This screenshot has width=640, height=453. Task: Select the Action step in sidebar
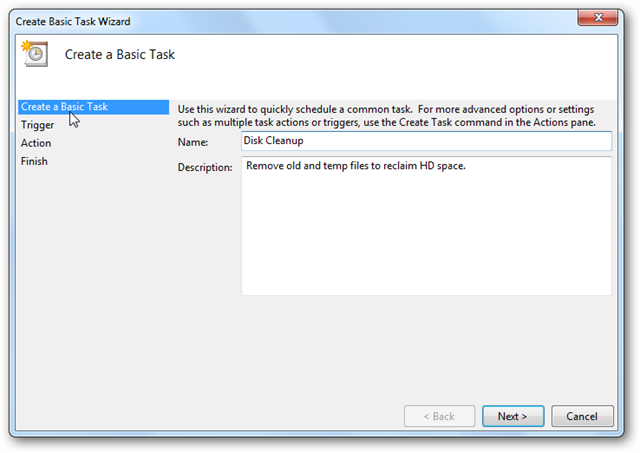coord(36,143)
